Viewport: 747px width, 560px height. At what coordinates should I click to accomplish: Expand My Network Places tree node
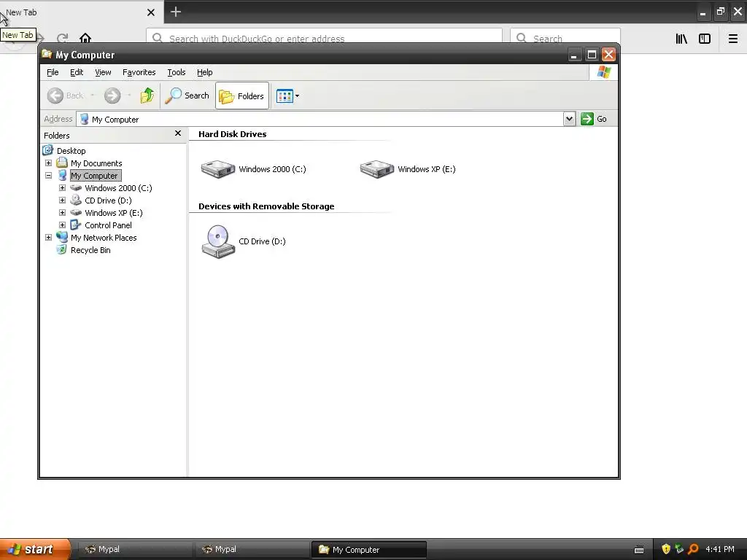[48, 237]
